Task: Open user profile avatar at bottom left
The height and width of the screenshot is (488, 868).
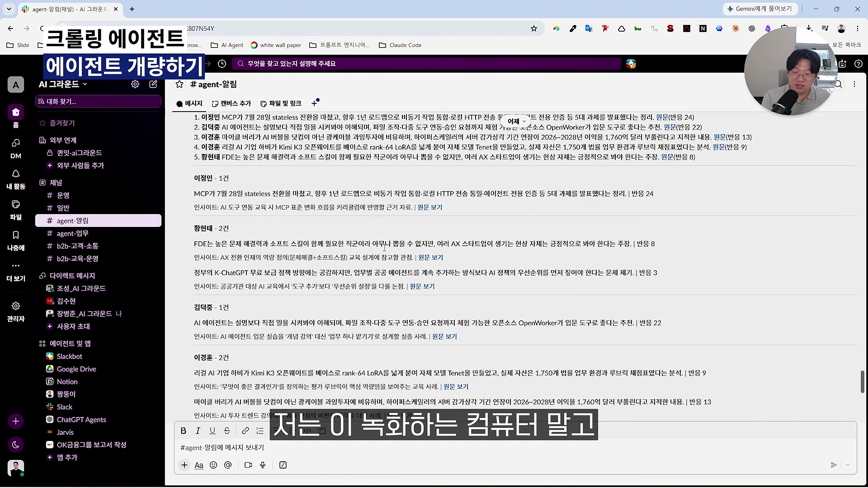Action: point(16,468)
